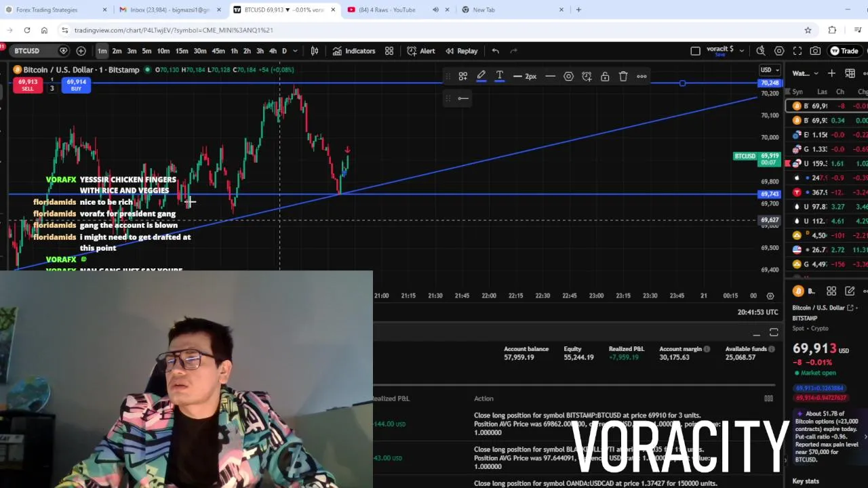Open the USD currency dropdown

[x=769, y=70]
